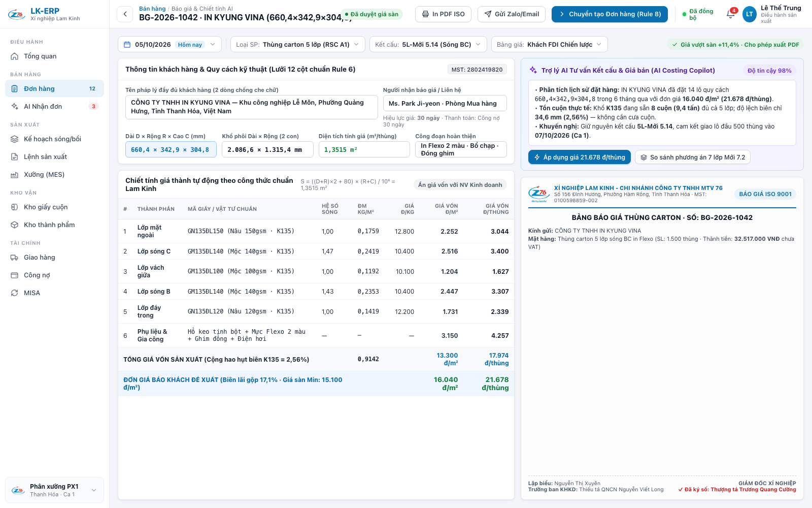Open Tổng quan dashboard
Screen dimensions: 812x508
[x=54, y=56]
